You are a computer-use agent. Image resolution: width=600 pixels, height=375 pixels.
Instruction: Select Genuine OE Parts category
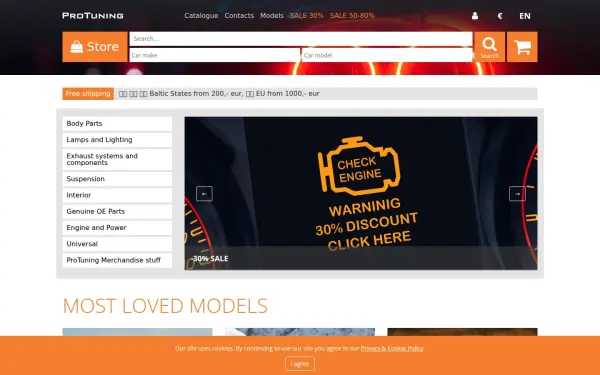click(x=117, y=212)
